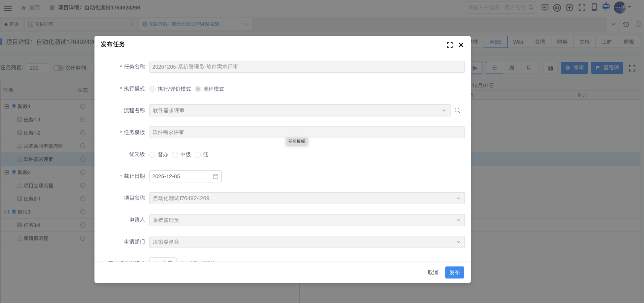Click the mobile device icon in header
This screenshot has width=644, height=303.
[594, 8]
